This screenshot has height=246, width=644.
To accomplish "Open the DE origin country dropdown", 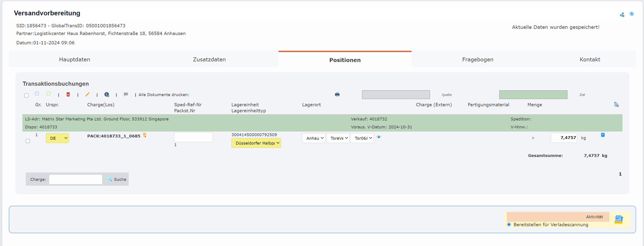I will click(57, 138).
